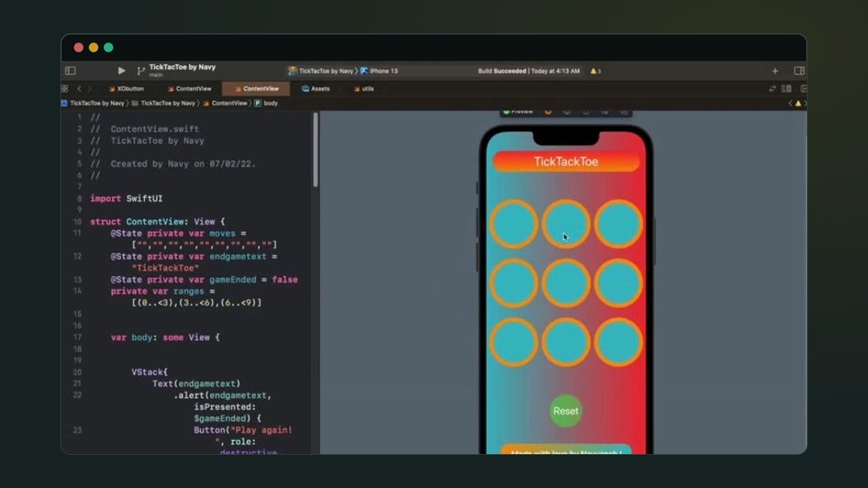Switch to the XObutton tab
The height and width of the screenshot is (488, 868).
(125, 89)
